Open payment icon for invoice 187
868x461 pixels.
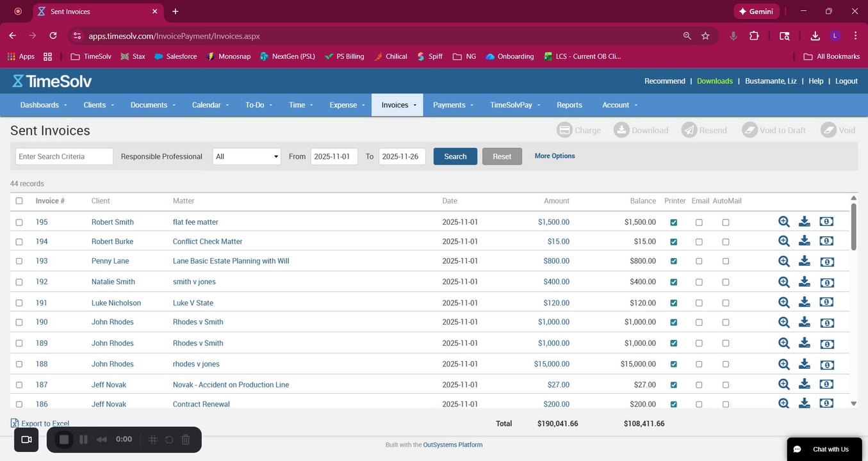(x=826, y=384)
